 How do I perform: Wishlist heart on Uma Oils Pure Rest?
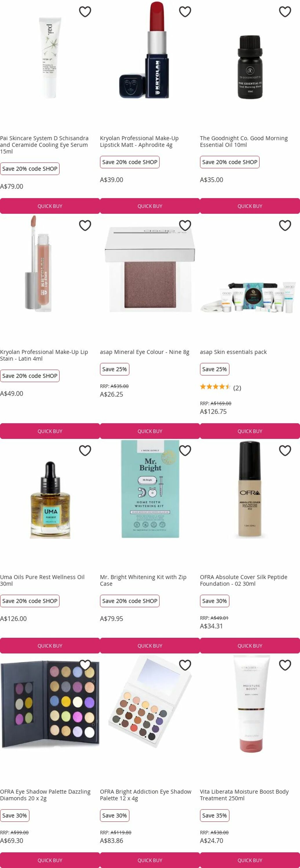(x=85, y=450)
